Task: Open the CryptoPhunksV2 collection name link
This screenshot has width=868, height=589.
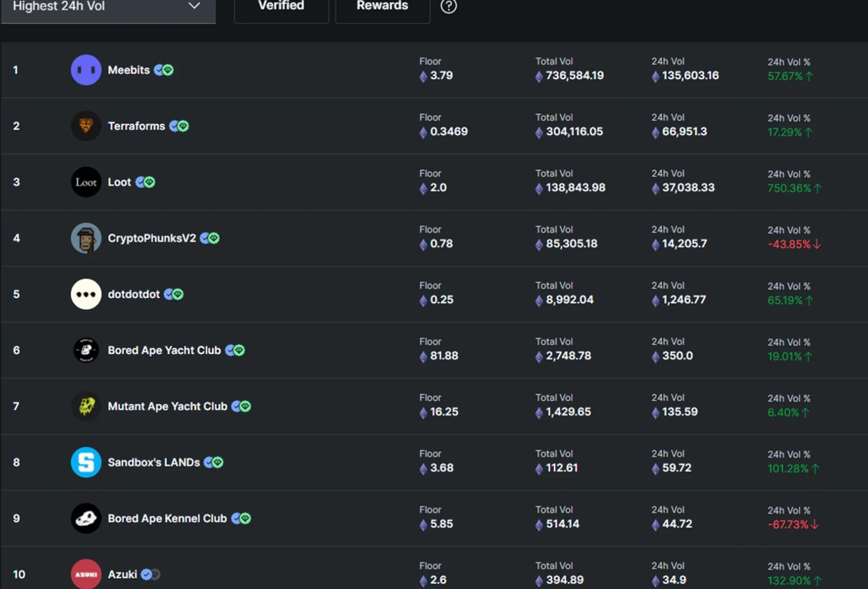Action: coord(152,239)
